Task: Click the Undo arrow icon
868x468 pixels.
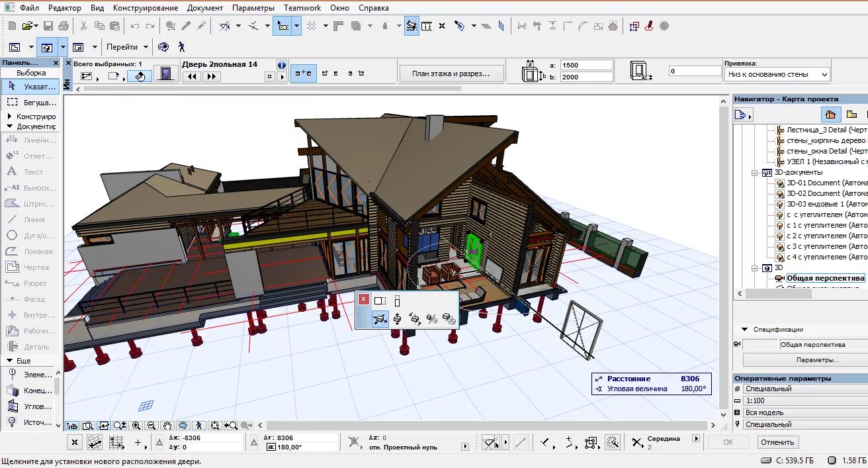Action: 135,26
